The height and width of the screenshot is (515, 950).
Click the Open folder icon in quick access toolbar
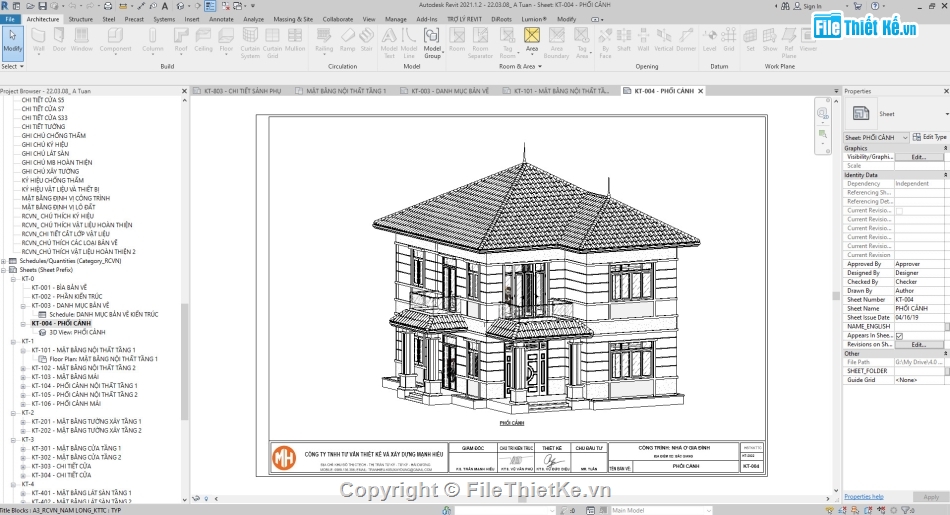31,6
